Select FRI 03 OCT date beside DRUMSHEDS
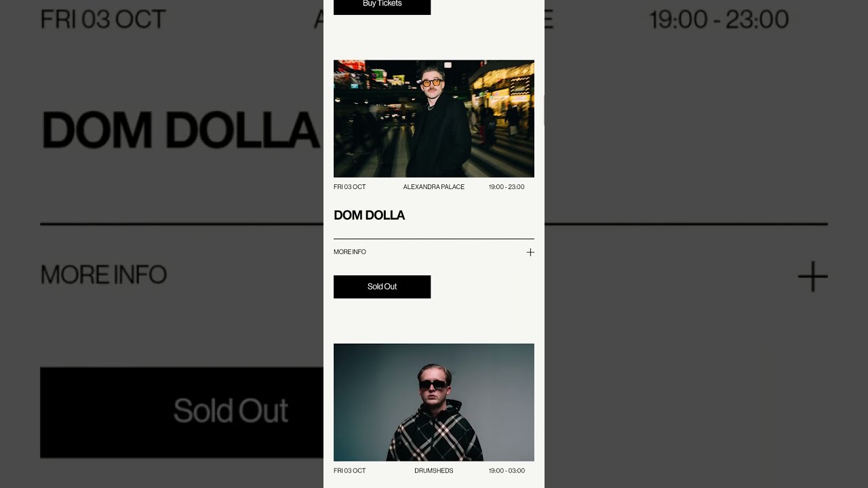The width and height of the screenshot is (868, 488). 350,471
